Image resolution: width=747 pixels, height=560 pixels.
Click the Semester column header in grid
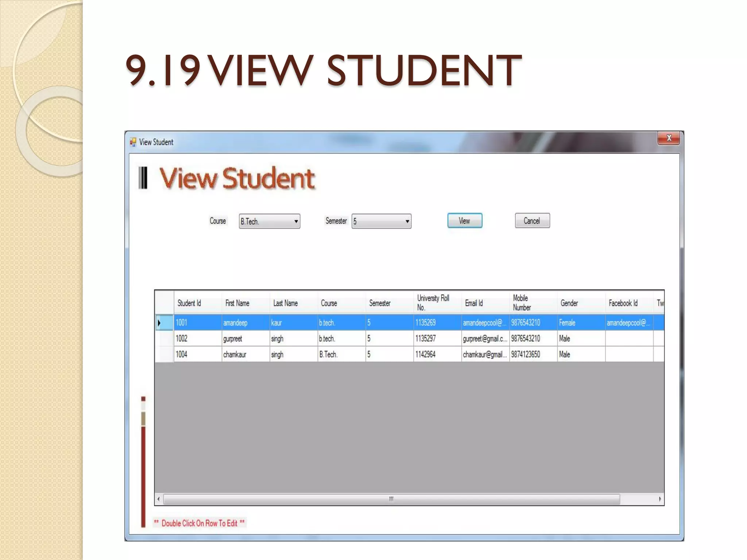click(x=390, y=303)
